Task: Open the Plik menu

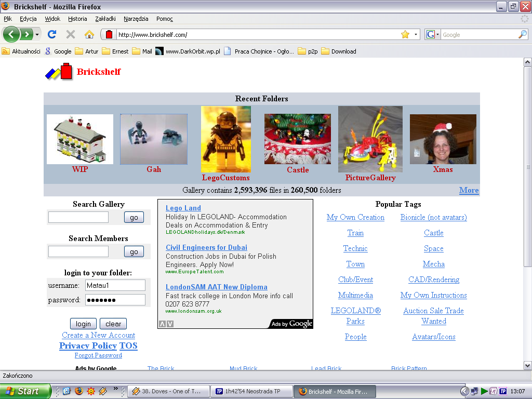Action: coord(8,19)
